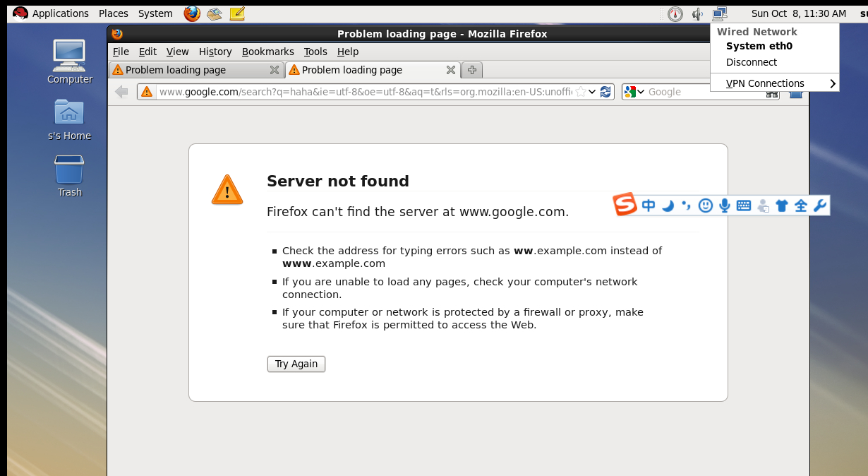Click the red hat logo in the top panel

[20, 13]
